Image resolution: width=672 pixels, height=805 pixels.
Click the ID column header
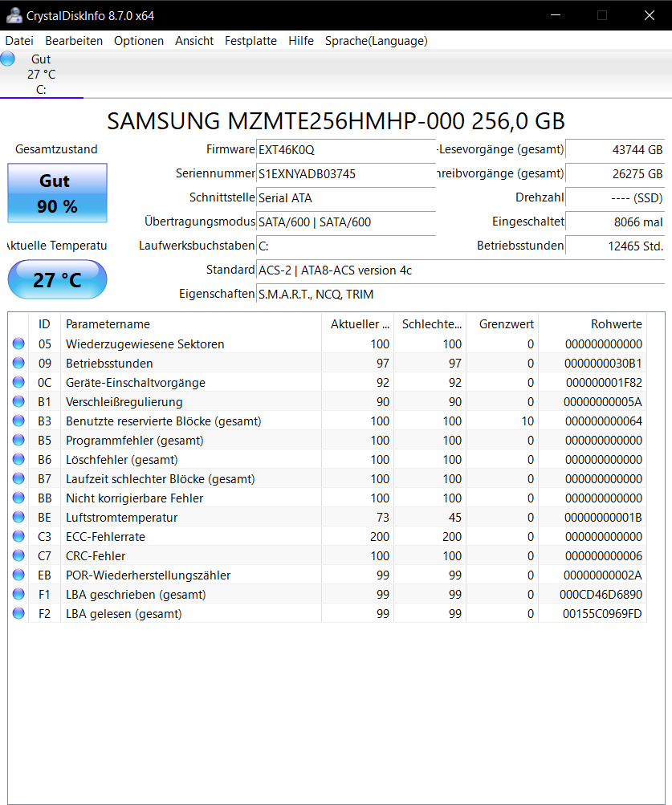(x=45, y=324)
